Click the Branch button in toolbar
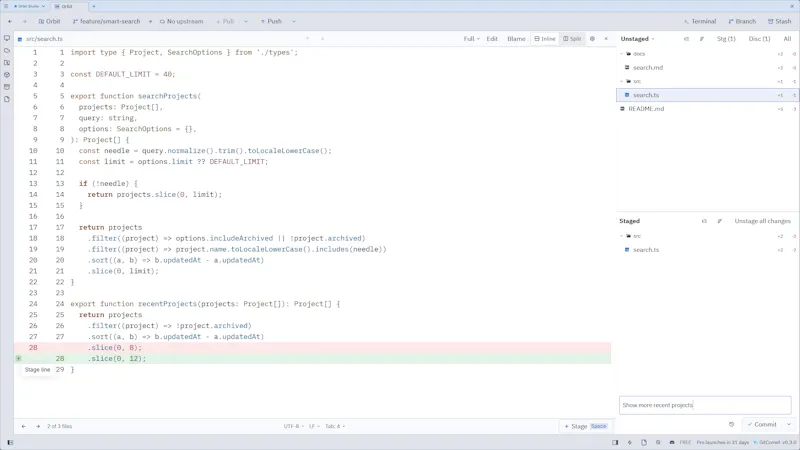 pyautogui.click(x=742, y=21)
